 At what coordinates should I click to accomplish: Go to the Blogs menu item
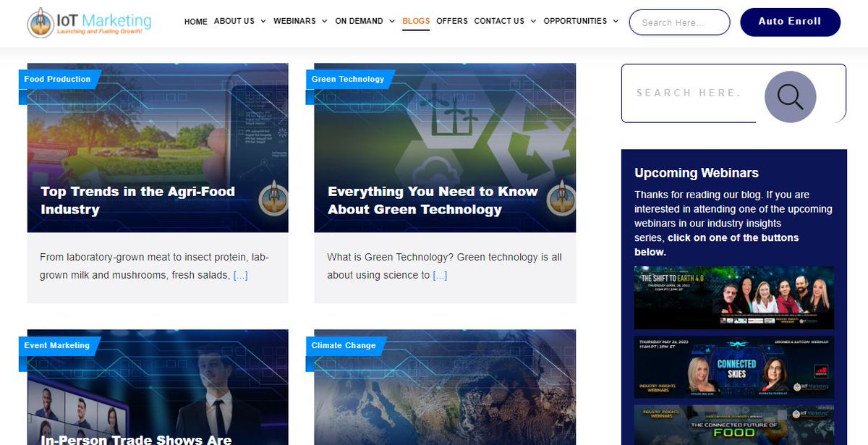click(x=416, y=22)
